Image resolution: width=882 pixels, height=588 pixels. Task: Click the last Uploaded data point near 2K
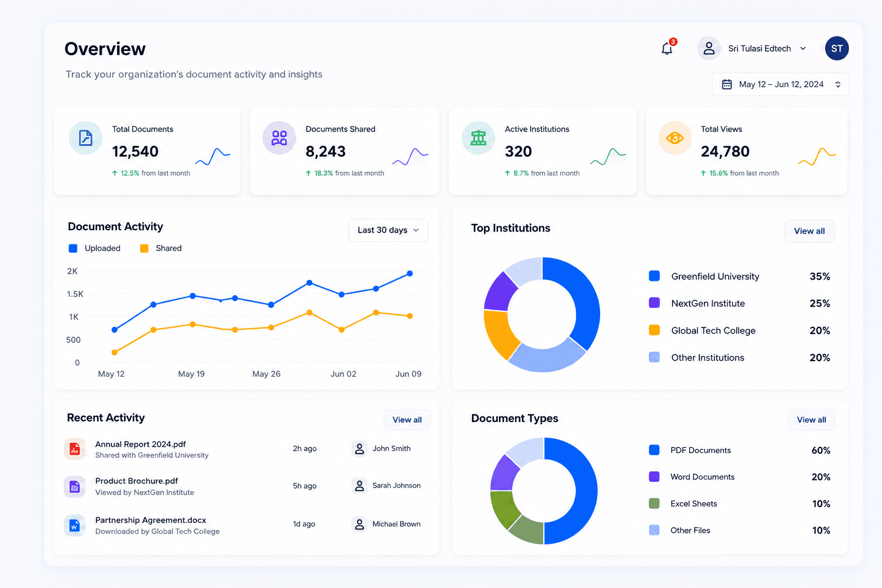(409, 273)
